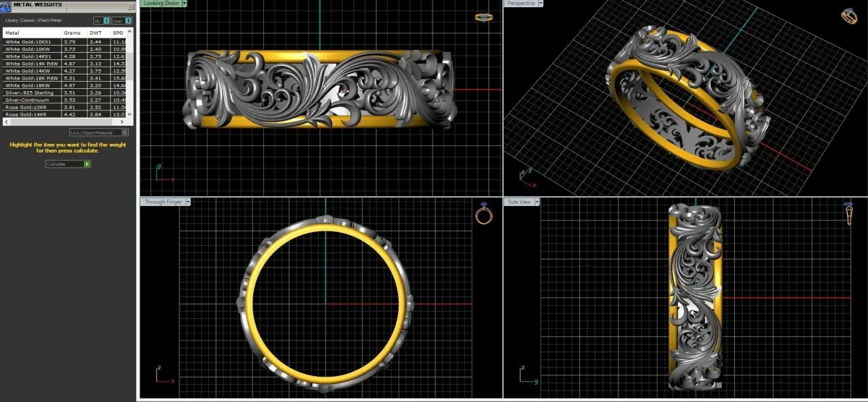Open the Looking Down viewport menu
This screenshot has width=868, height=402.
(184, 3)
